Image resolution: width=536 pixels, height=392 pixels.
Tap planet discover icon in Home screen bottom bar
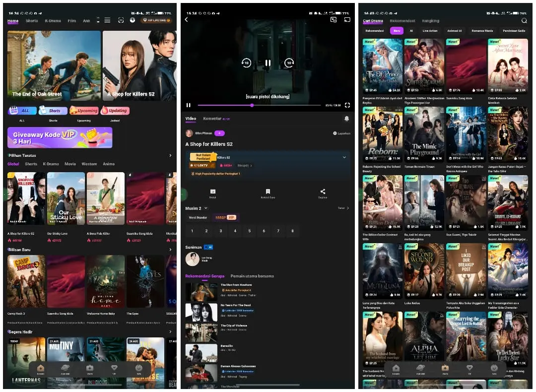(65, 369)
